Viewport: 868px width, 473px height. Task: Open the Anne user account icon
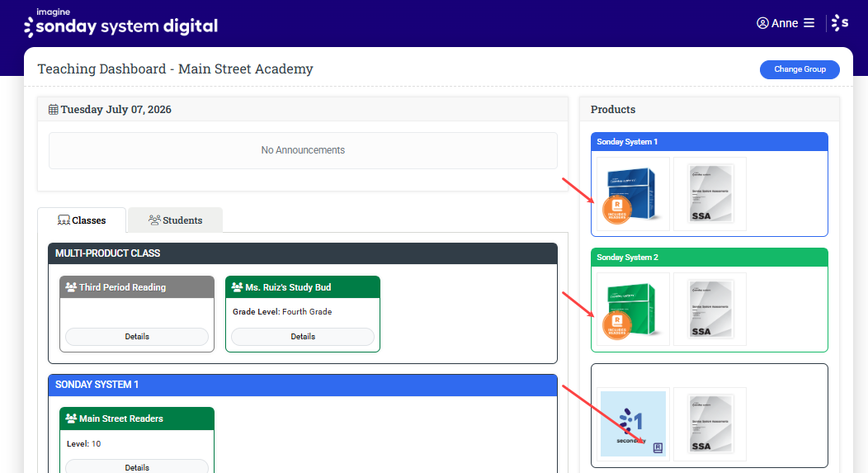pos(762,23)
